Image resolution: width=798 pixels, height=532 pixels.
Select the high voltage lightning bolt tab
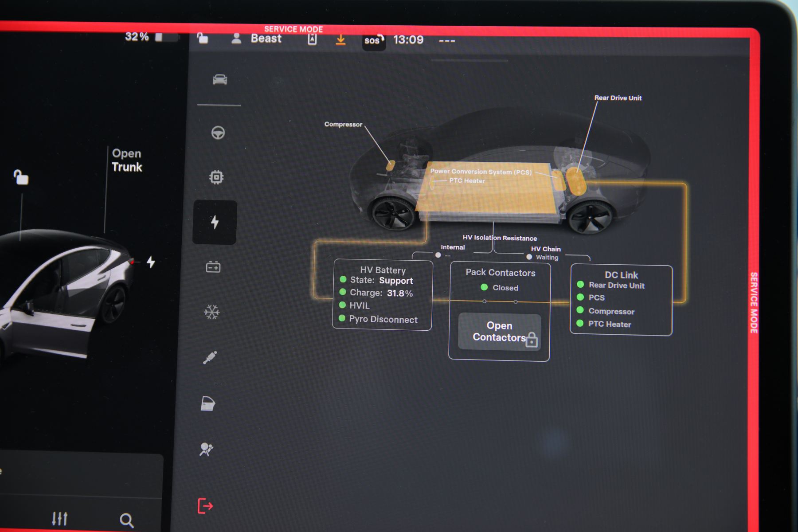click(x=215, y=222)
